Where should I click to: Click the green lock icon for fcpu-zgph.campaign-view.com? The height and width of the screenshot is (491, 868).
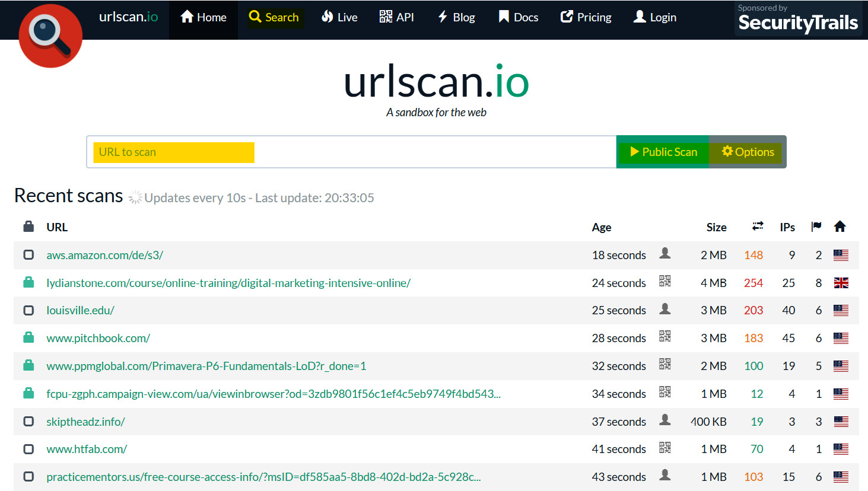pyautogui.click(x=28, y=393)
